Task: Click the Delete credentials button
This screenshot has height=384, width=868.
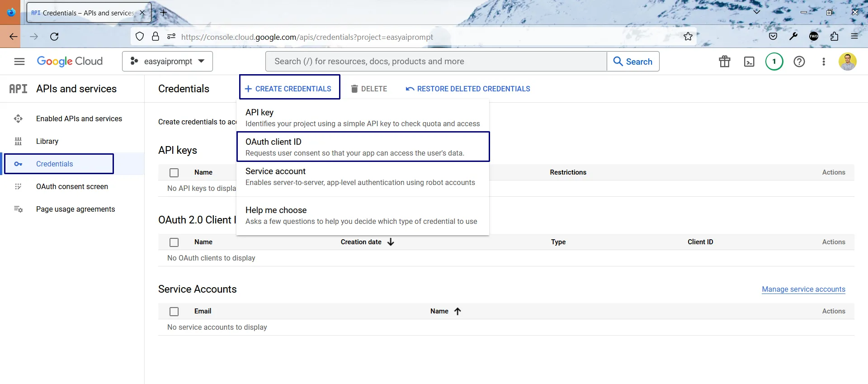Action: click(369, 89)
